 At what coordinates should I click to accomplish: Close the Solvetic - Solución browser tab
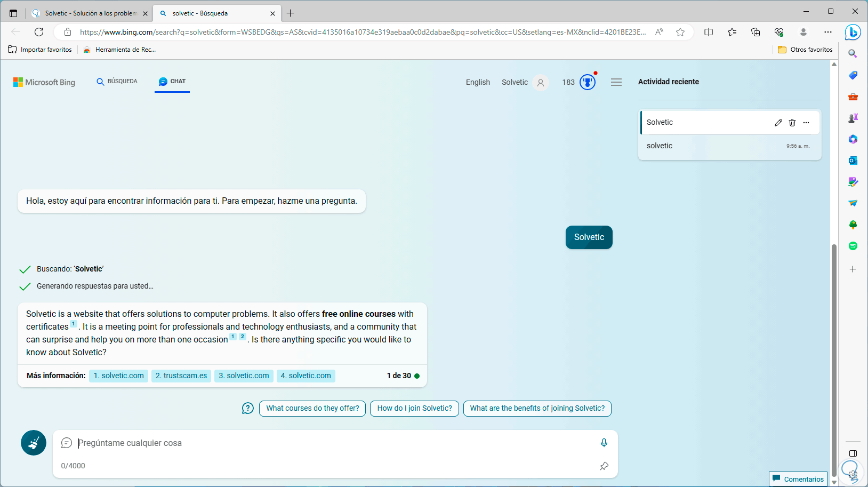point(145,13)
